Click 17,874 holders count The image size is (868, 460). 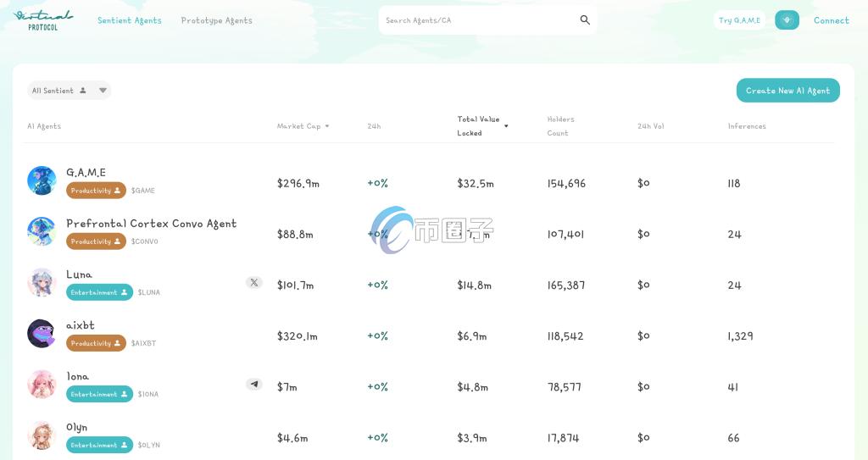(x=563, y=438)
